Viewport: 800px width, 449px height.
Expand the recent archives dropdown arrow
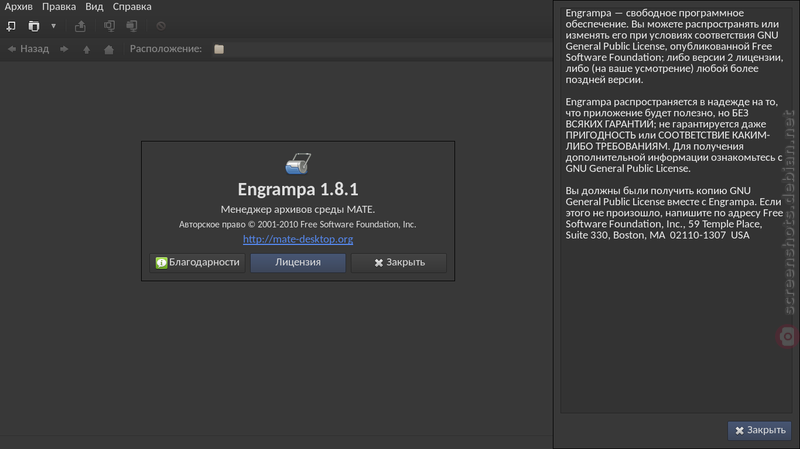pos(54,26)
